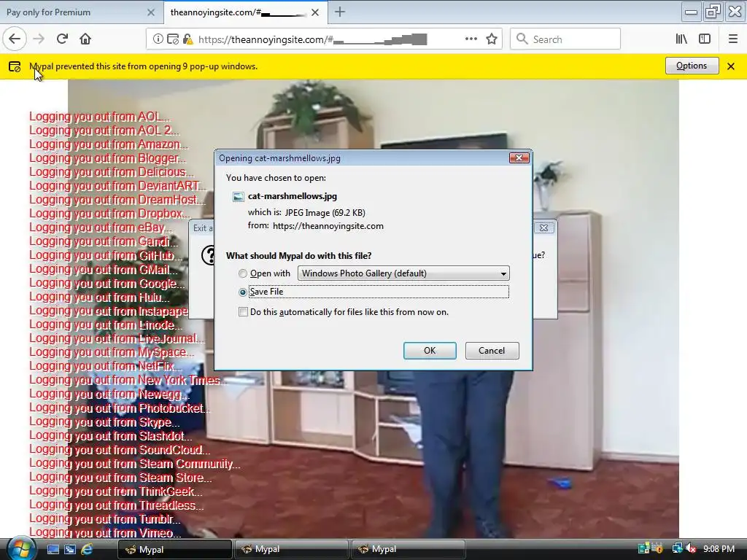Show site information icon in address bar
The height and width of the screenshot is (560, 747).
pos(158,39)
